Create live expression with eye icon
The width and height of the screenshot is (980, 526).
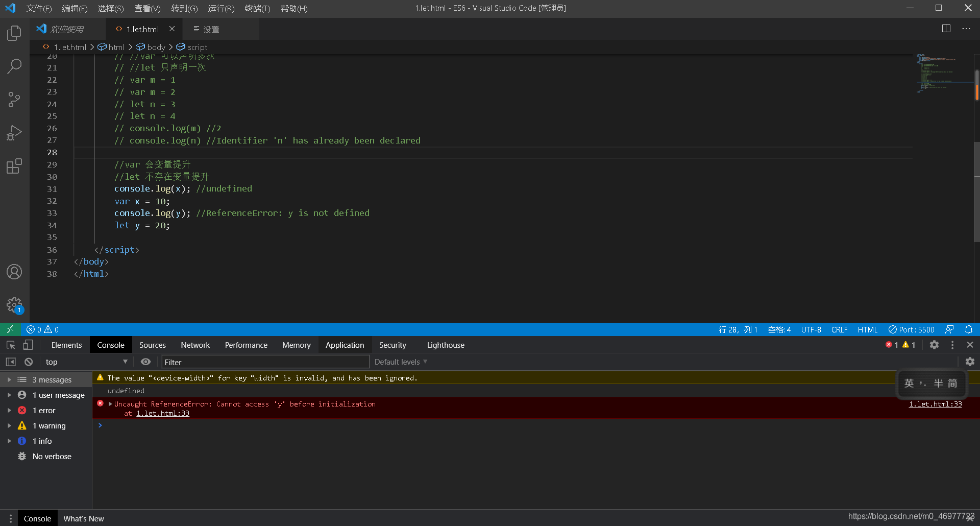pos(145,362)
